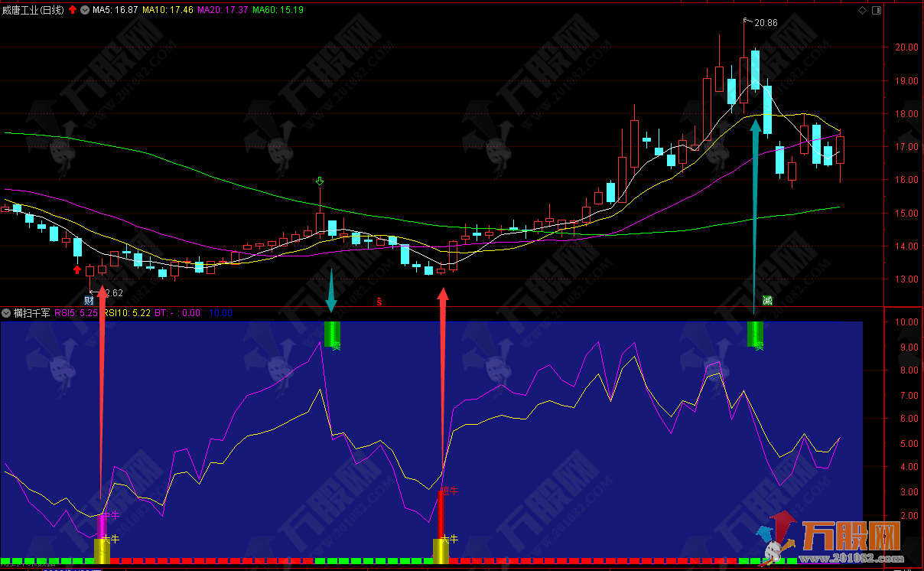Viewport: 924px width, 571px height.
Task: Click the 17.00 price axis label
Action: point(907,146)
